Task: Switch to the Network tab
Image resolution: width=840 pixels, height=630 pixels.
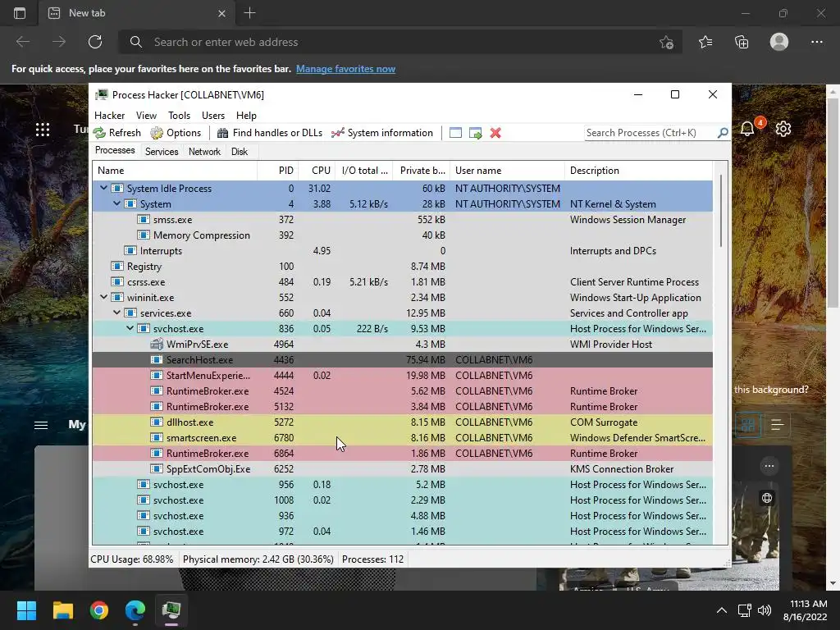Action: (x=204, y=152)
